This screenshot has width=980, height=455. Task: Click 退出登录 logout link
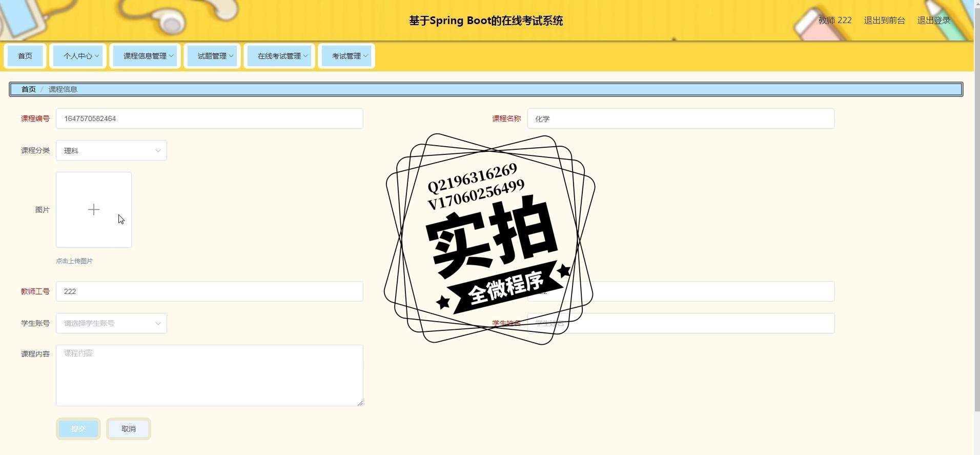pos(934,21)
